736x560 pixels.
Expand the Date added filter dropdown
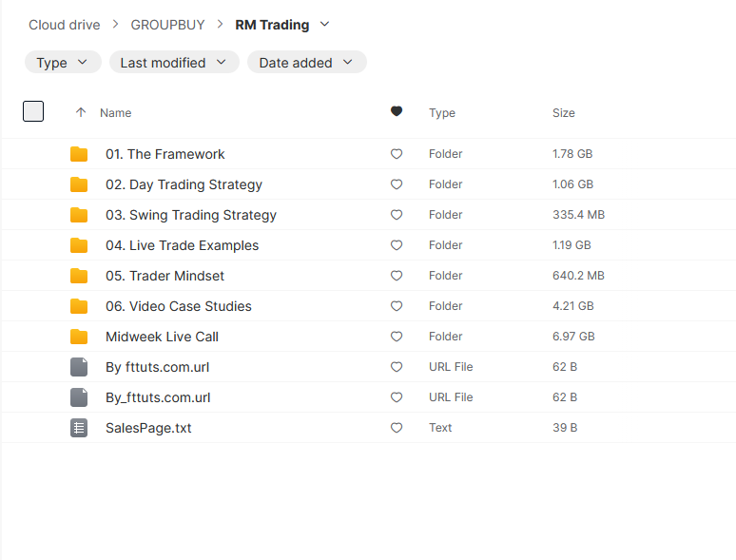(x=306, y=63)
